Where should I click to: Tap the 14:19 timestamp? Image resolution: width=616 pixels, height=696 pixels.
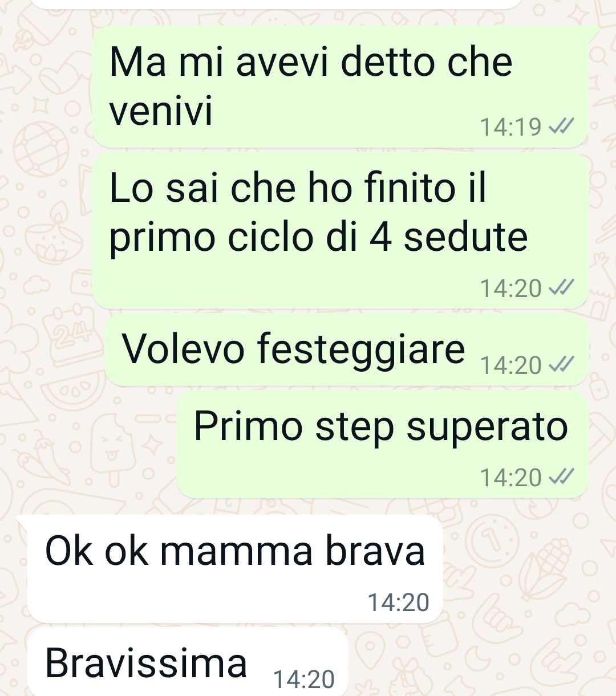(510, 127)
